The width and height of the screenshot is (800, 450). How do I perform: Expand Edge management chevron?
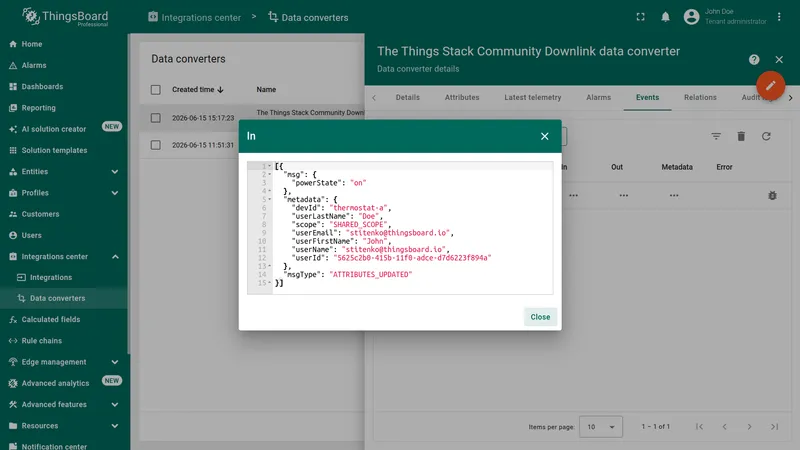115,362
